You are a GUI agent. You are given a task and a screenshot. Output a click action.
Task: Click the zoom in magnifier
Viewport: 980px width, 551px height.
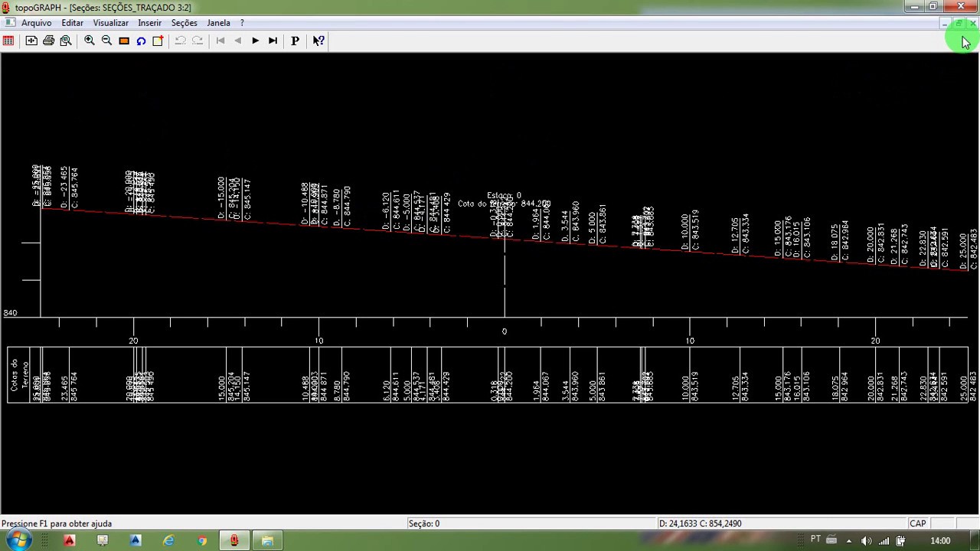[90, 41]
